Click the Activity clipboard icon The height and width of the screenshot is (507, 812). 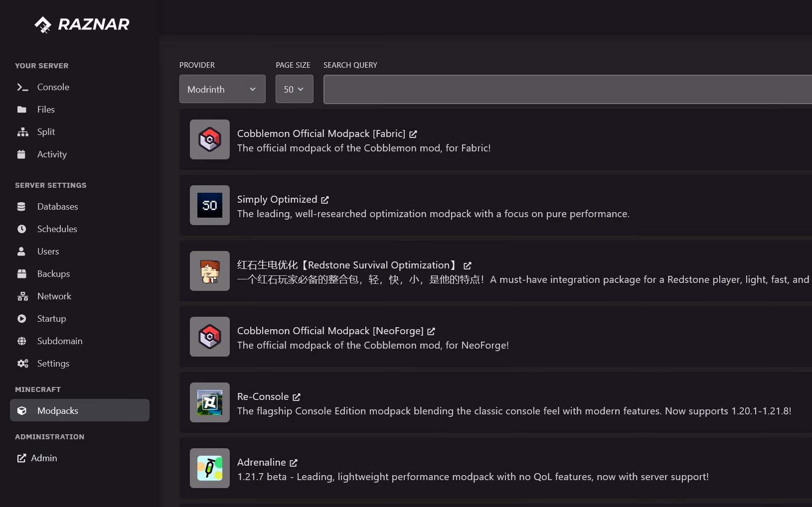pos(21,154)
